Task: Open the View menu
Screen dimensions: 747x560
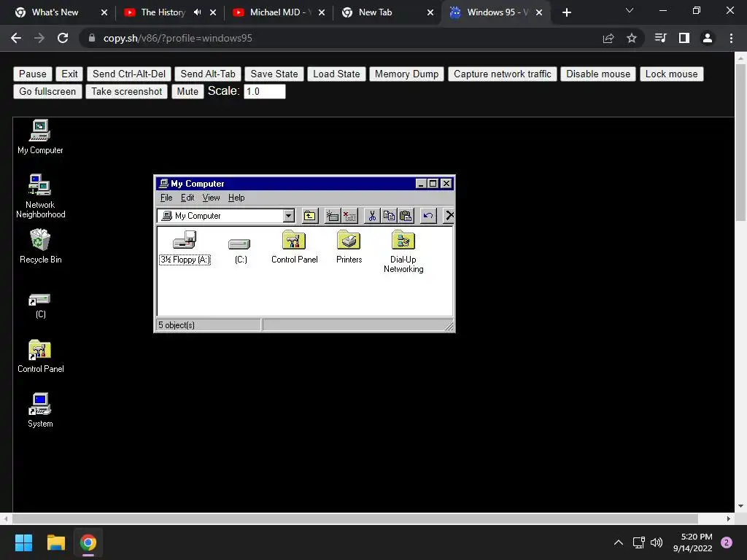Action: click(211, 198)
